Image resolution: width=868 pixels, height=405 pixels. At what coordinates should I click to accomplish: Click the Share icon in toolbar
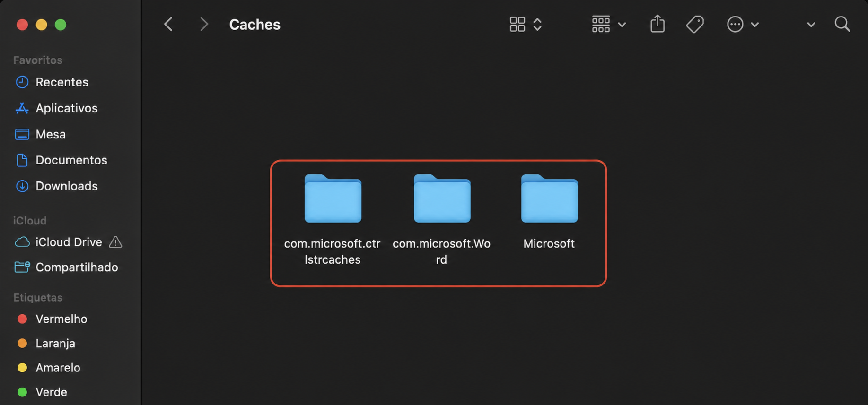pos(658,24)
